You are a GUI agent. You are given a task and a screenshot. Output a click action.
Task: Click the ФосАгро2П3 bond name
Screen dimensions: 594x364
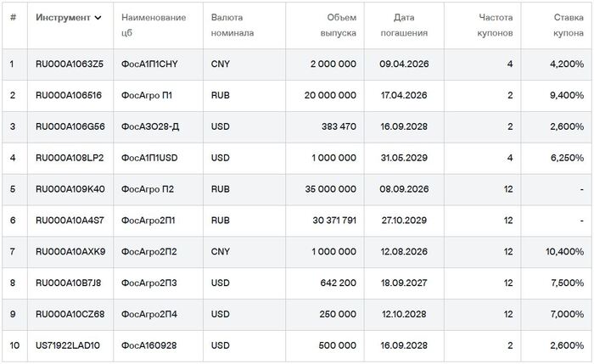[x=149, y=283]
